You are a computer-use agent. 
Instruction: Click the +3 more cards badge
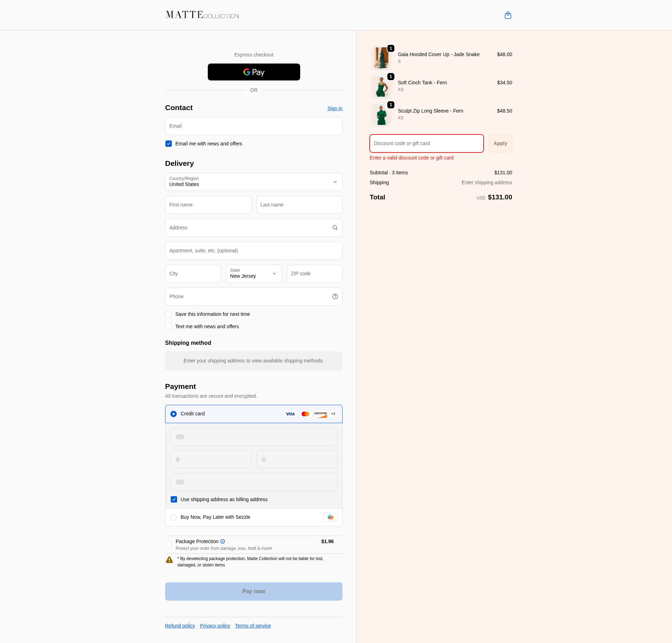[333, 414]
